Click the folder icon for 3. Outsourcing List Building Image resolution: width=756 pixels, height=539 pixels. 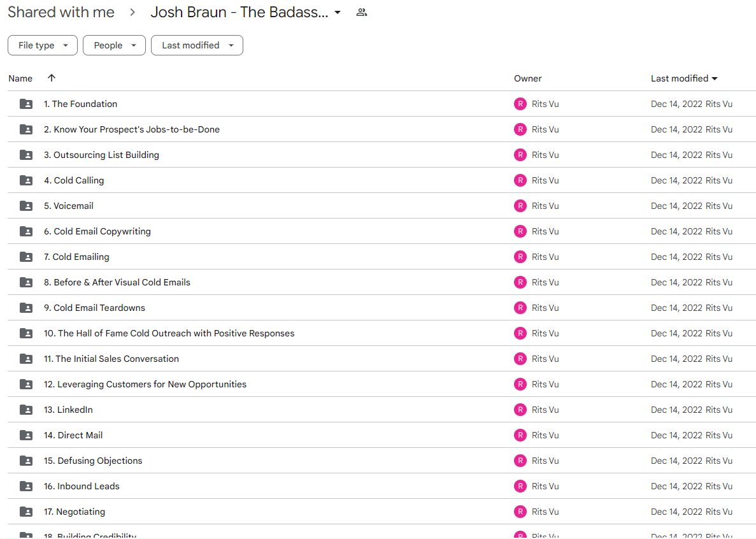pos(26,155)
